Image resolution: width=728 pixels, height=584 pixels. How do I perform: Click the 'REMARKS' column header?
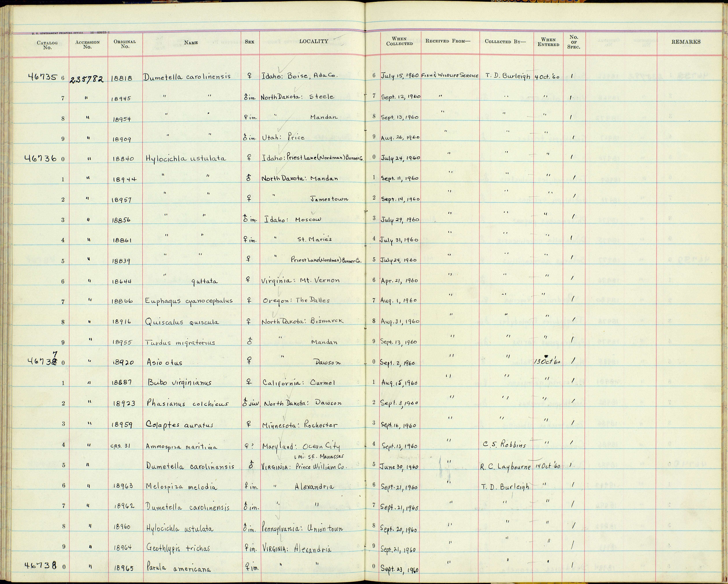click(686, 42)
